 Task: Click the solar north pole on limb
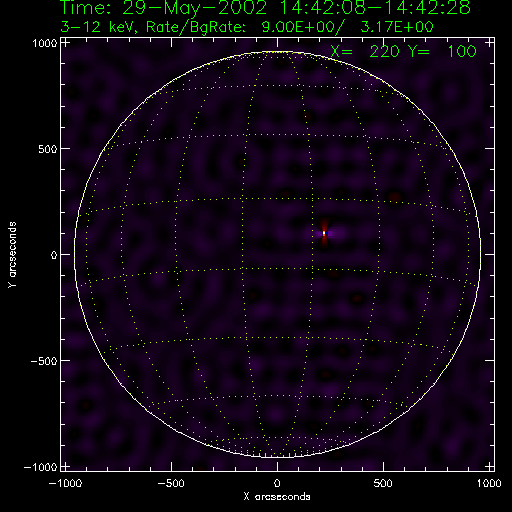[278, 52]
